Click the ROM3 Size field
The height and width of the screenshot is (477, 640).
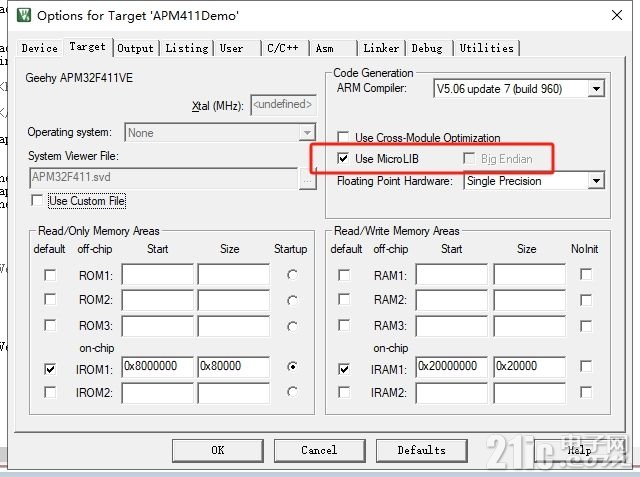point(233,326)
